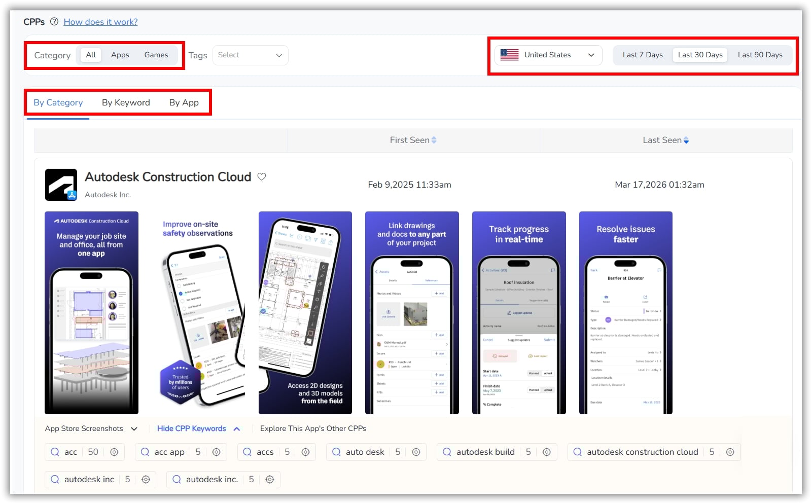The image size is (812, 504).
Task: Open the Autodesk Construction Cloud app icon
Action: point(61,185)
